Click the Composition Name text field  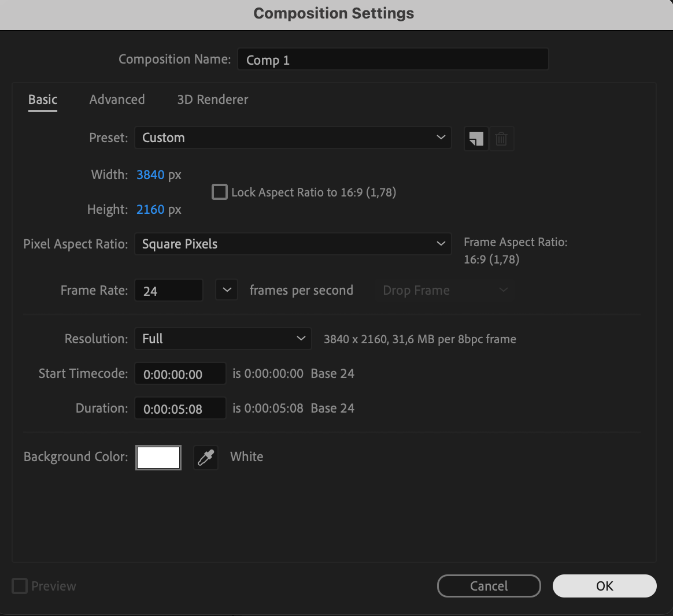point(393,60)
